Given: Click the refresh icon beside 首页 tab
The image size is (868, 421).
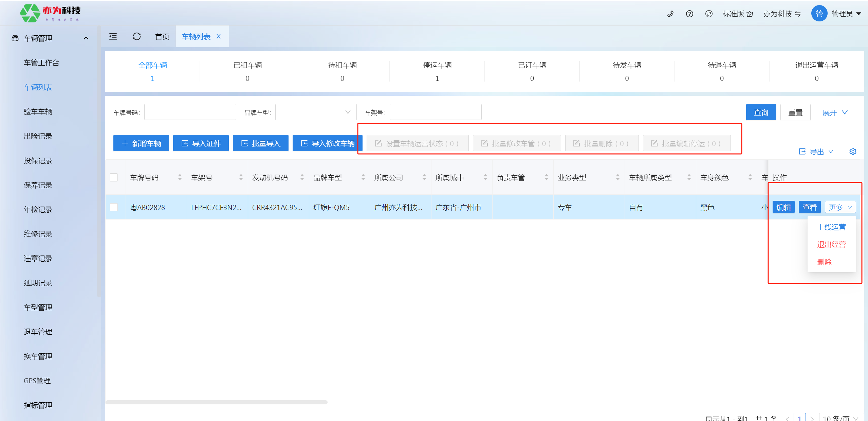Looking at the screenshot, I should click(137, 36).
